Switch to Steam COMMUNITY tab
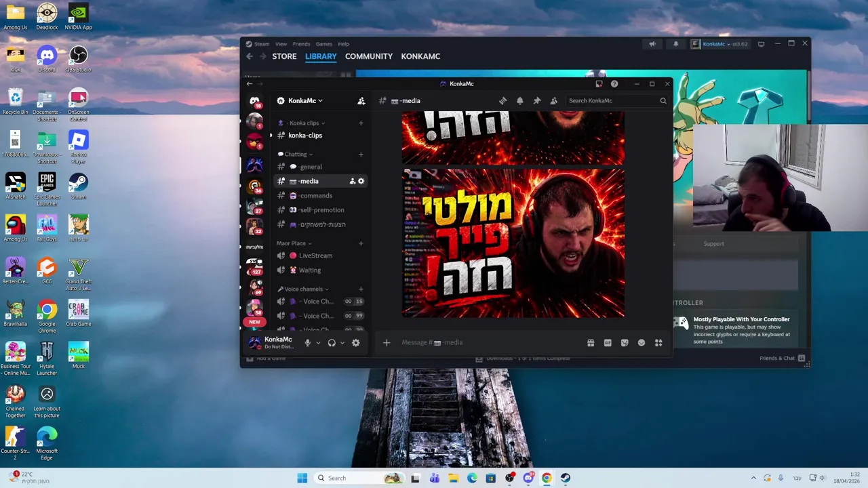Viewport: 868px width, 488px height. pos(369,56)
